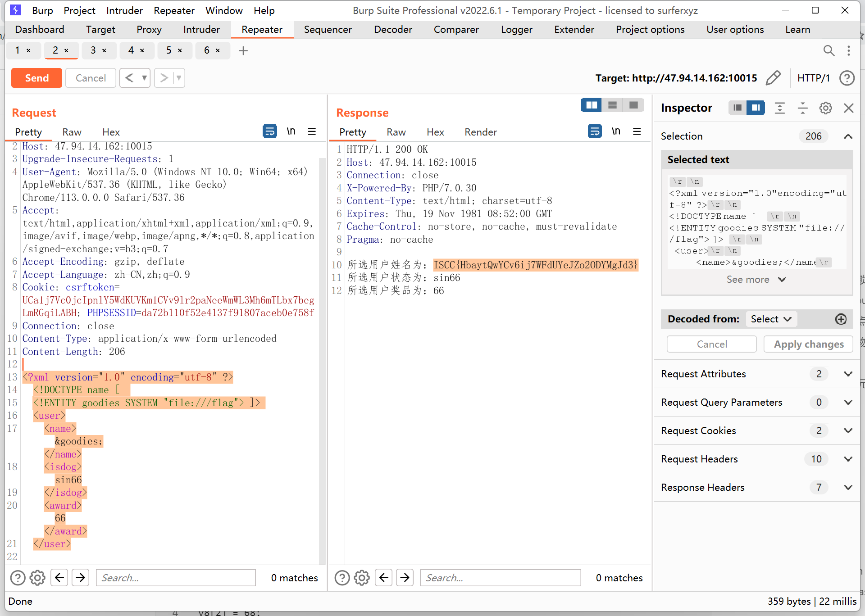Open the Decoded from Select dropdown

pos(771,319)
